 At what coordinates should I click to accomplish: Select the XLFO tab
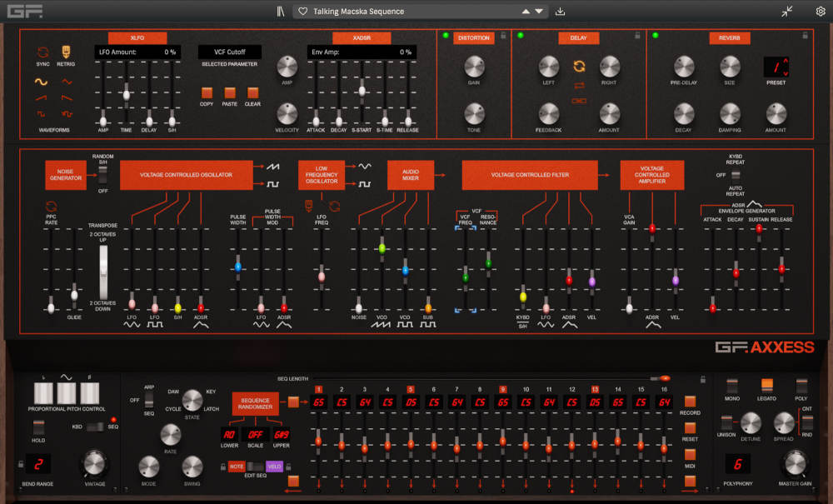coord(138,37)
